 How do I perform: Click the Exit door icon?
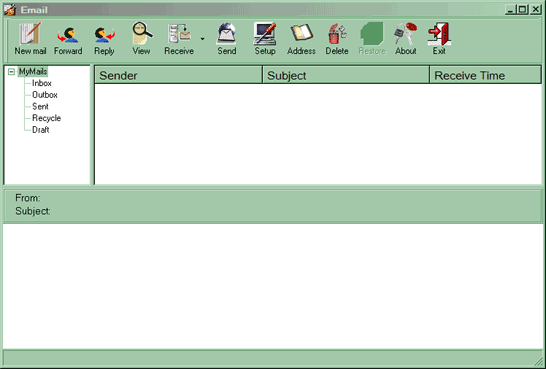[439, 34]
